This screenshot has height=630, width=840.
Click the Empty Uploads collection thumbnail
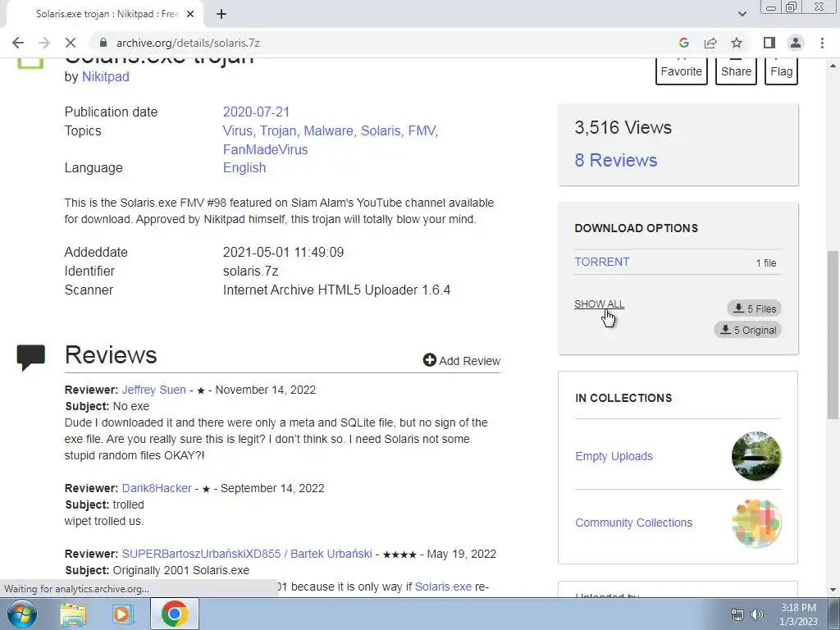(756, 456)
